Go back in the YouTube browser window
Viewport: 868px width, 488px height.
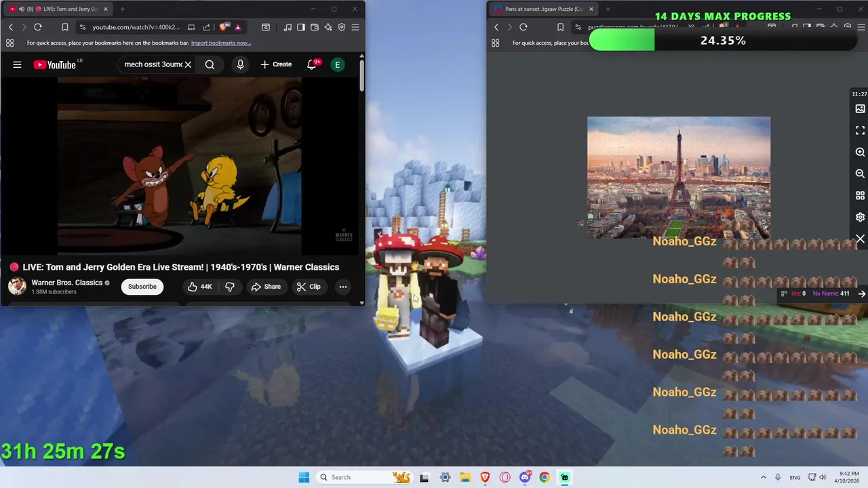pos(11,27)
